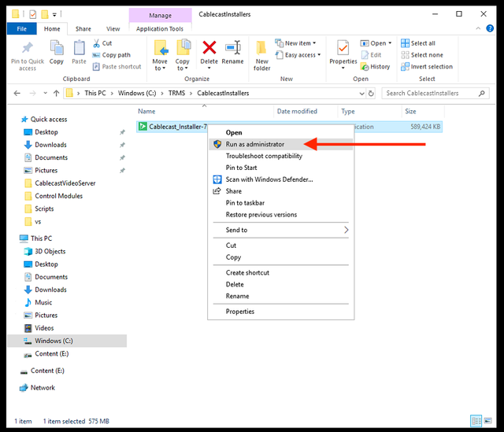Select Network in navigation pane

point(43,388)
